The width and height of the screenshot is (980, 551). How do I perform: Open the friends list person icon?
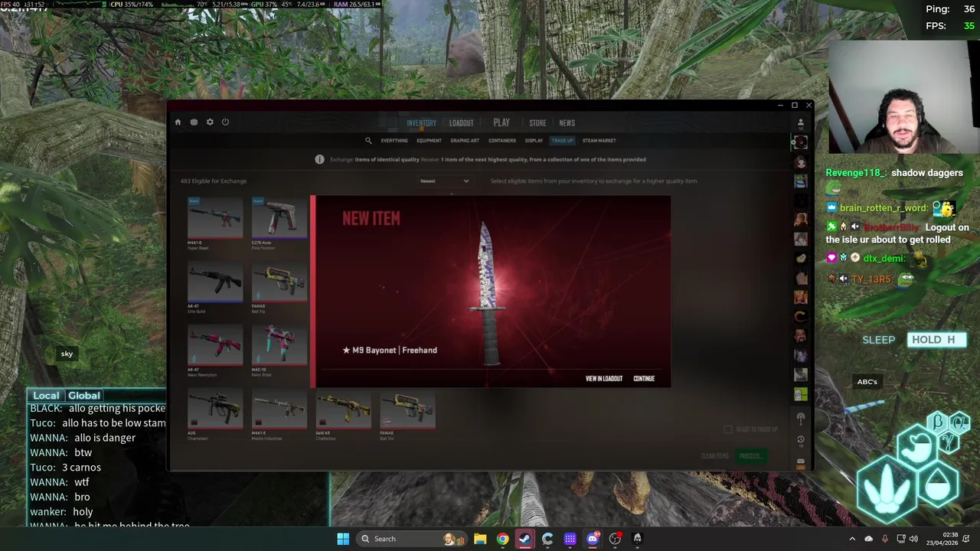[x=801, y=122]
